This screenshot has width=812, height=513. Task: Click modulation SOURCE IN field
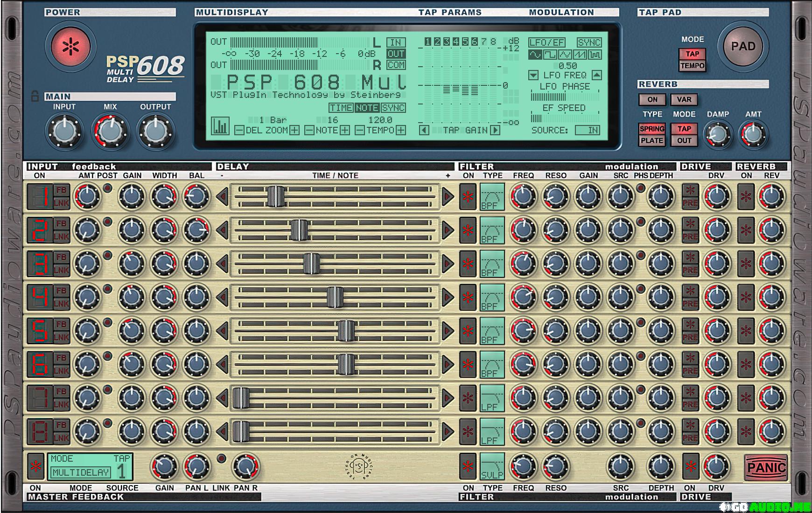tap(588, 130)
